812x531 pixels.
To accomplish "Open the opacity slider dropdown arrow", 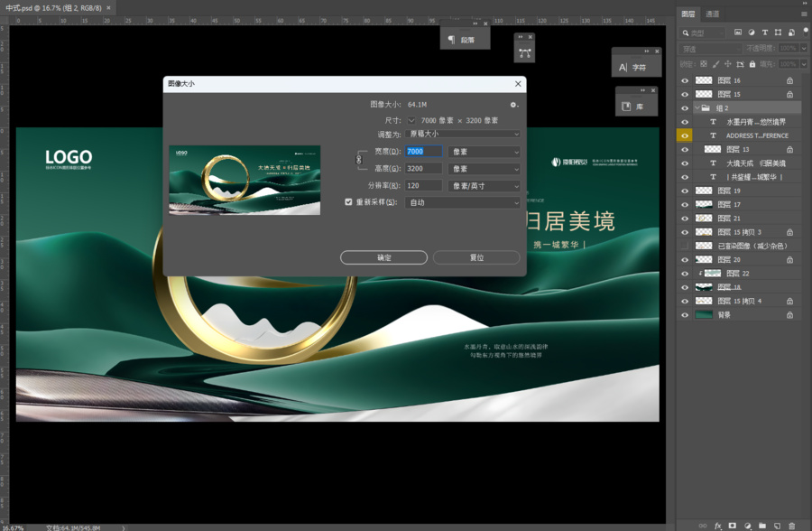I will coord(804,48).
